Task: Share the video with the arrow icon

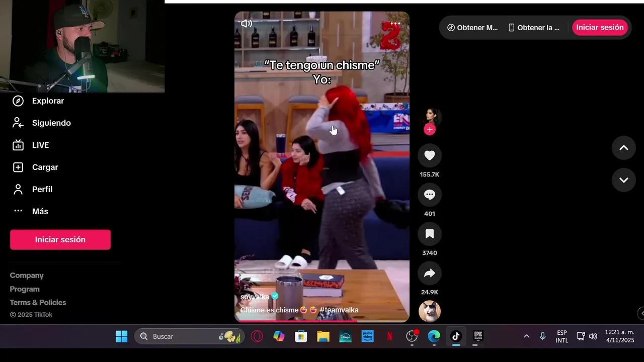Action: [x=430, y=274]
